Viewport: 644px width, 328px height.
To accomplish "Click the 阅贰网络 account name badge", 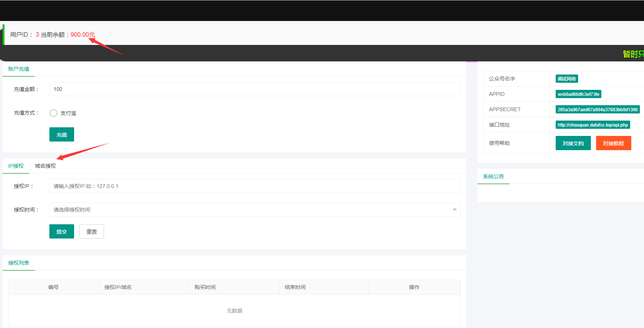I will tap(567, 79).
